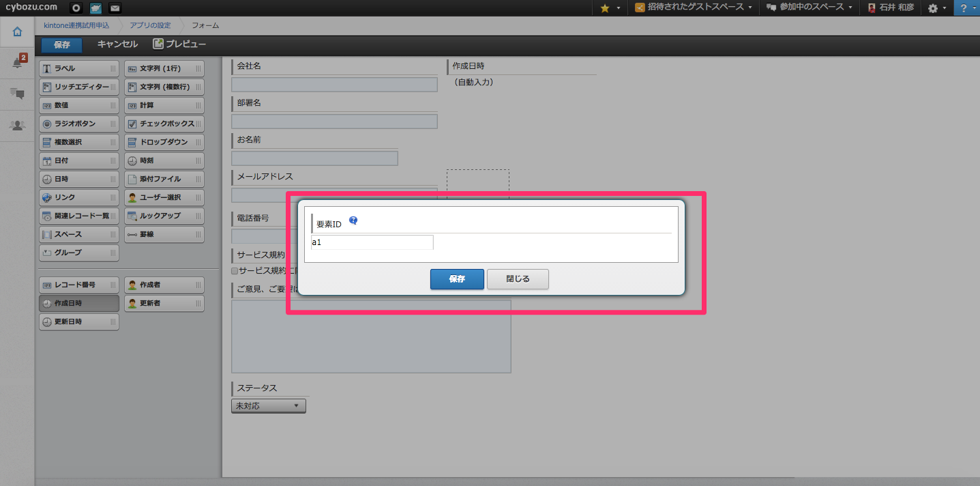
Task: Select the ドロップダウン field type
Action: (x=164, y=143)
